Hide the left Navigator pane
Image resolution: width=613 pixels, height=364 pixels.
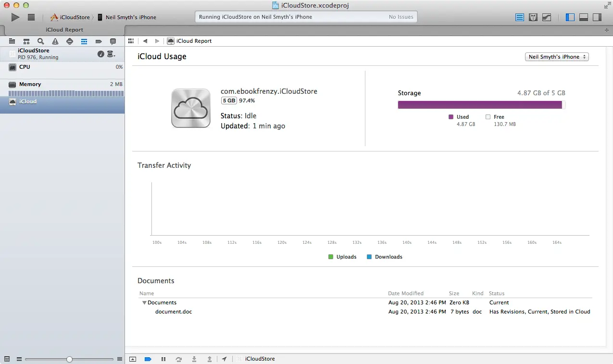click(x=570, y=17)
